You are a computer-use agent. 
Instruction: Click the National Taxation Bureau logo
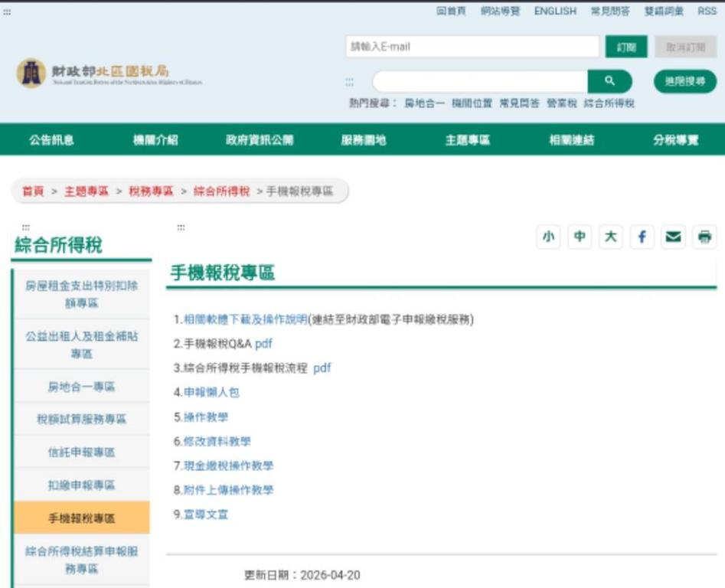[x=109, y=74]
